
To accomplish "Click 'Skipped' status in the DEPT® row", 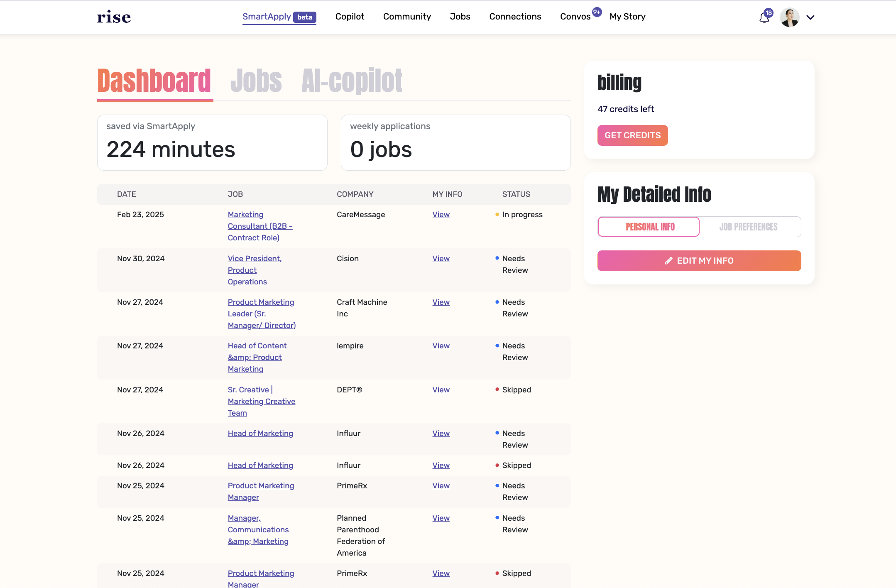I will click(x=517, y=390).
